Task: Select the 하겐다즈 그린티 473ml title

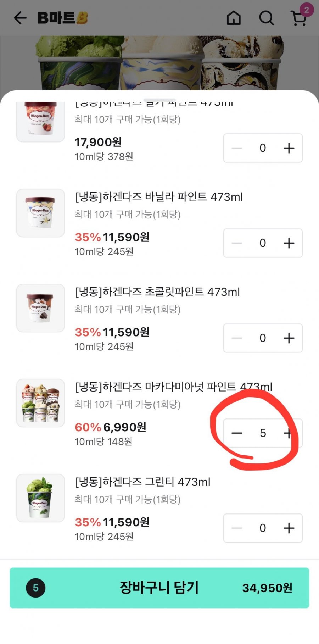Action: point(142,482)
